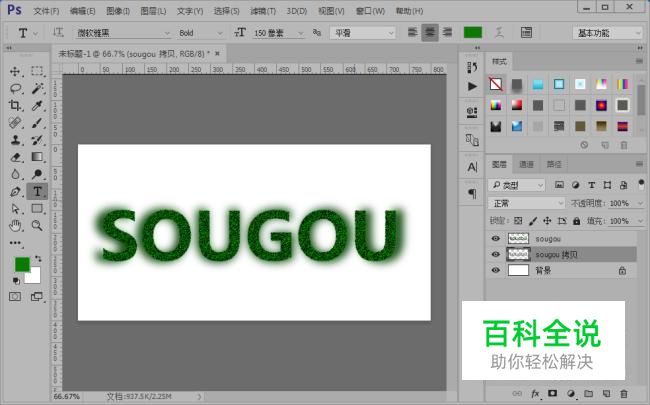Select the Clone Stamp tool
This screenshot has height=405, width=650.
(15, 140)
